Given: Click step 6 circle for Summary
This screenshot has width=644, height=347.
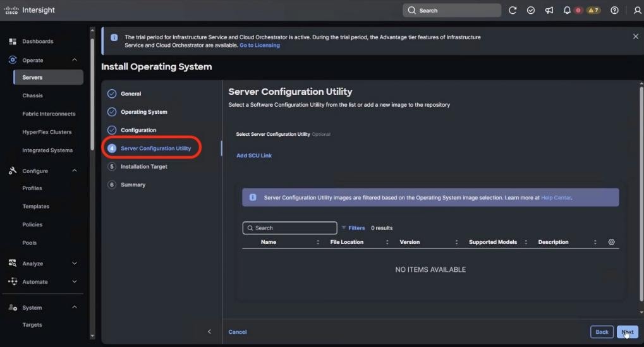Looking at the screenshot, I should 112,185.
